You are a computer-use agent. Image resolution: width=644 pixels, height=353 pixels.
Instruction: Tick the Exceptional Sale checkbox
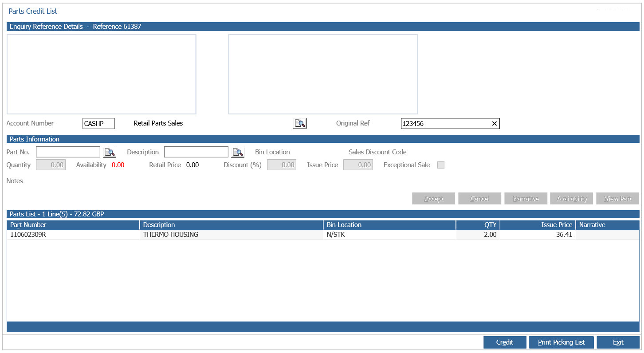click(x=441, y=165)
